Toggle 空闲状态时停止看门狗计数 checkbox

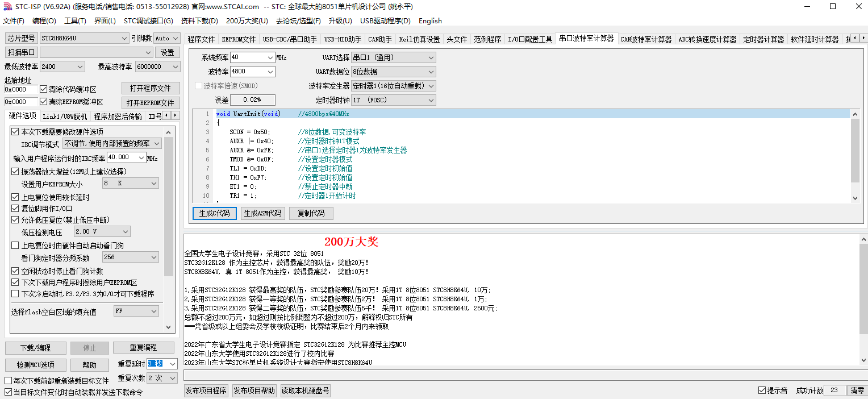pos(15,271)
